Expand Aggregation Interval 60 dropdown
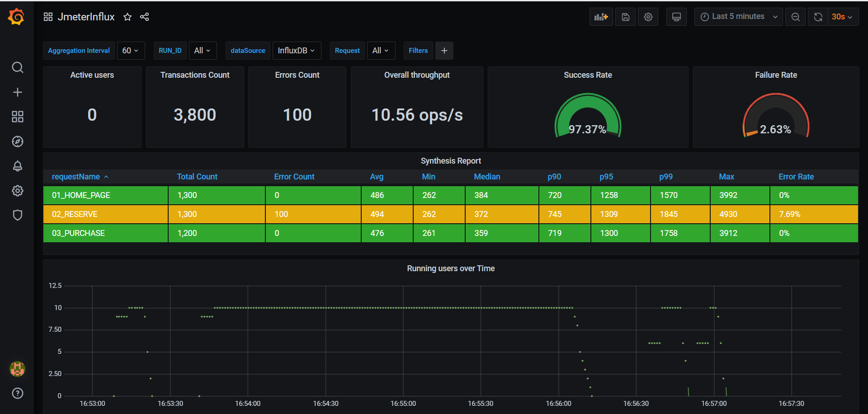Screen dimensions: 868x414 [x=131, y=51]
